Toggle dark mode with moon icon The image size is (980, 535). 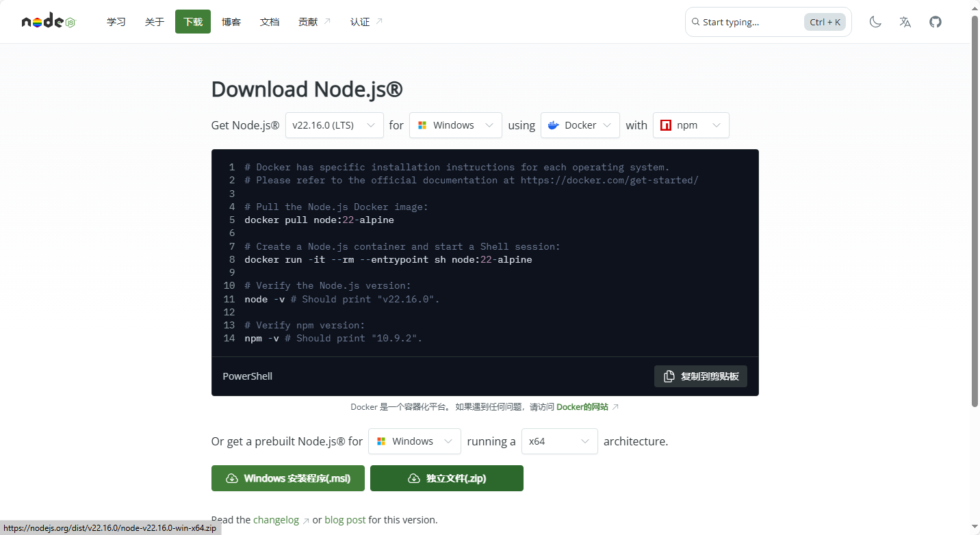(875, 22)
